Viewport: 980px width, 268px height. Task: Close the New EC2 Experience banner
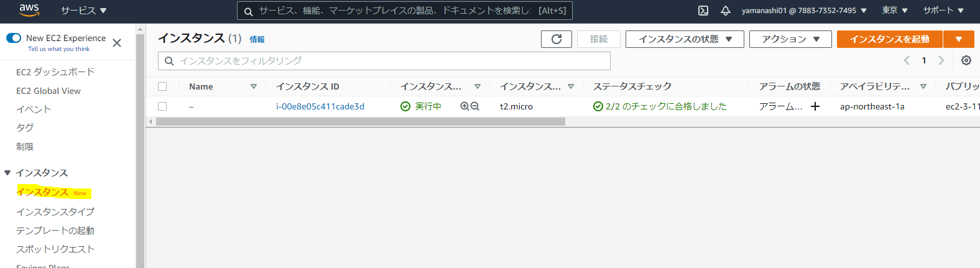pos(117,43)
